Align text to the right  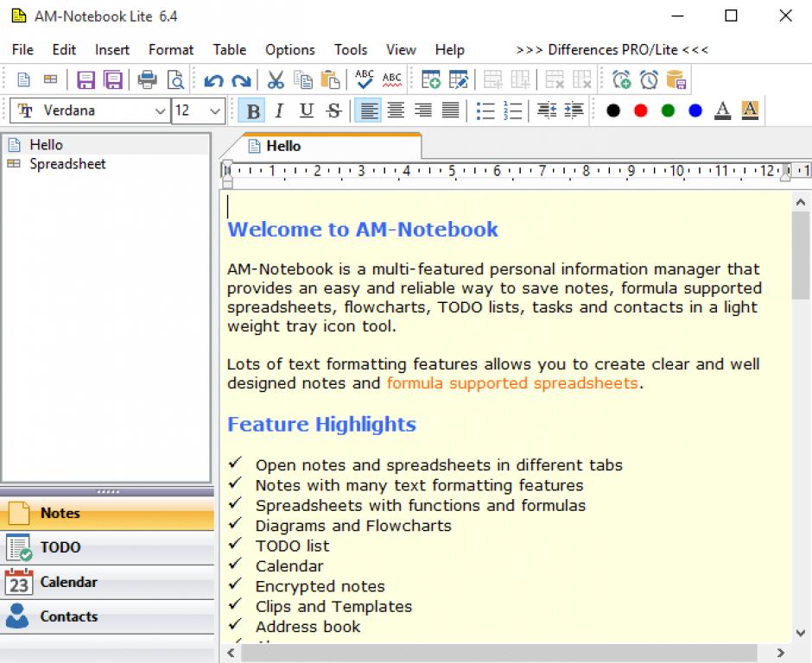[423, 110]
